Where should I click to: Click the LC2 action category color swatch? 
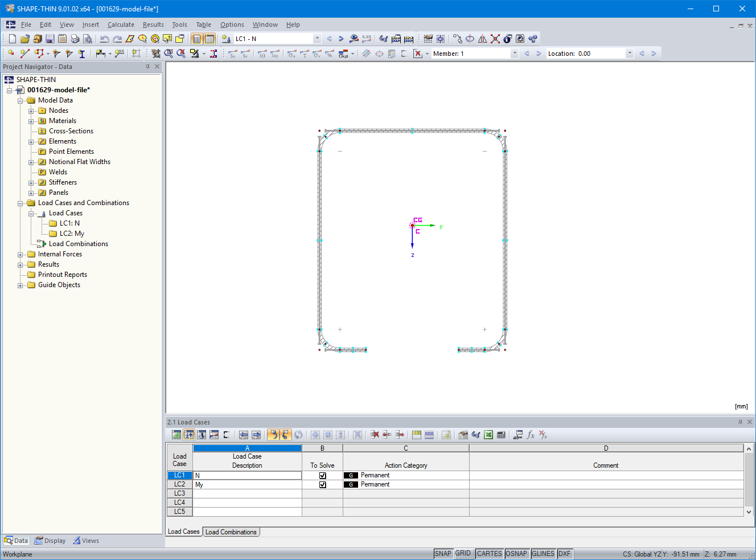(351, 485)
